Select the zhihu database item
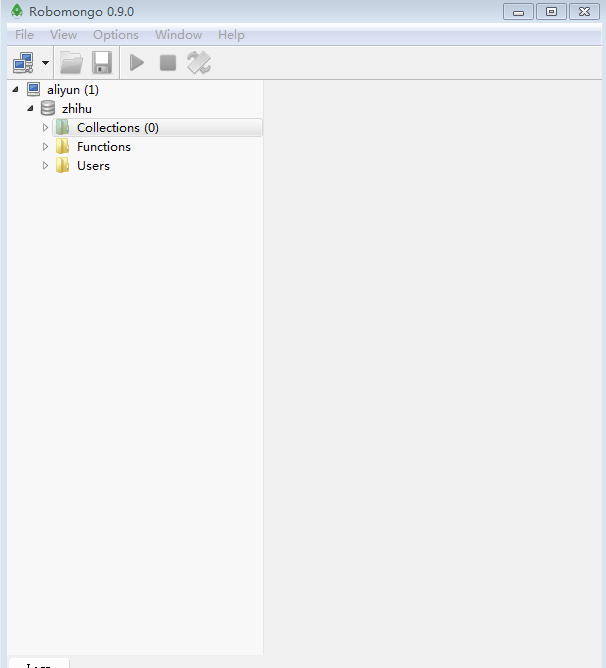Viewport: 606px width, 668px height. (77, 109)
